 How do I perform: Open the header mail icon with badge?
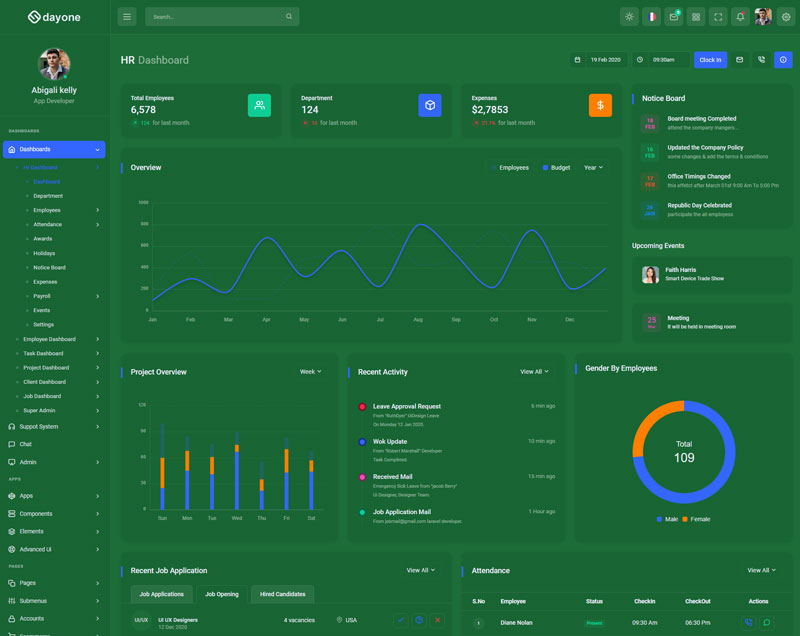pos(674,17)
